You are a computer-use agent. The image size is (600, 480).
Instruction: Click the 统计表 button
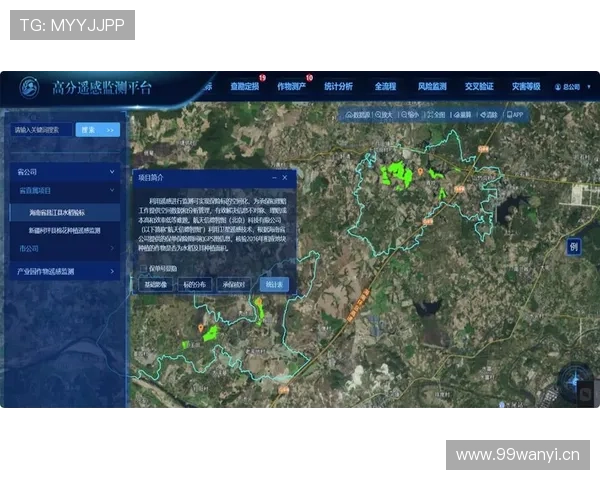coord(274,284)
